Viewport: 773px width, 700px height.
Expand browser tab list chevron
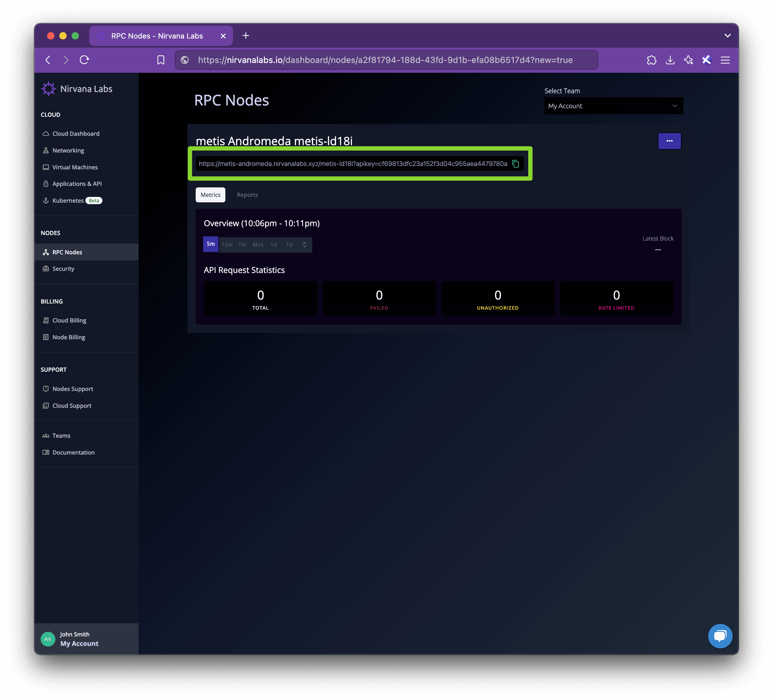[x=727, y=36]
